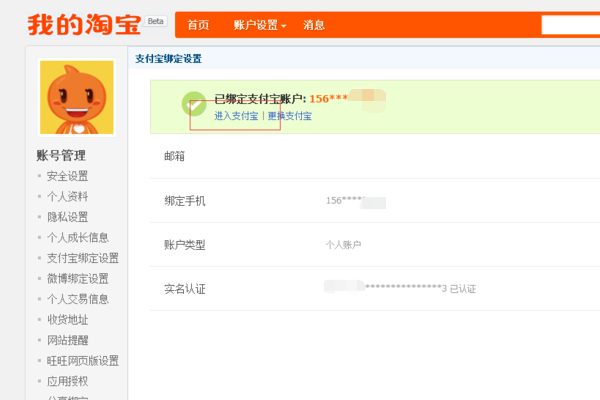
Task: Click the 已绑定支付宝账户 label
Action: click(x=260, y=99)
